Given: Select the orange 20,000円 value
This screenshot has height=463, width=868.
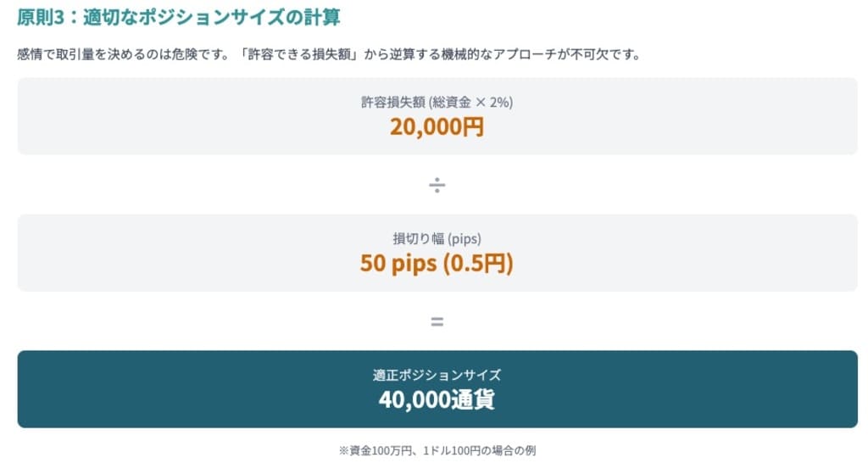Looking at the screenshot, I should (437, 127).
